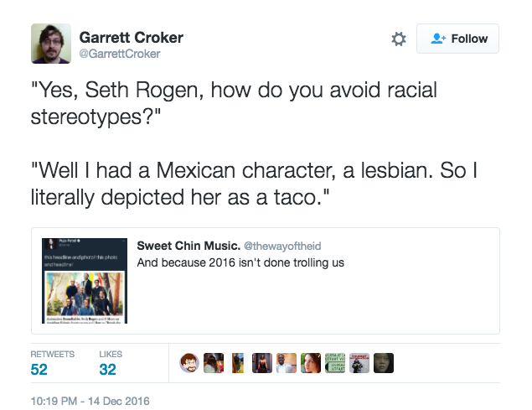Open the cartoon face liker avatar
Screen dimensions: 532x410
[189, 363]
